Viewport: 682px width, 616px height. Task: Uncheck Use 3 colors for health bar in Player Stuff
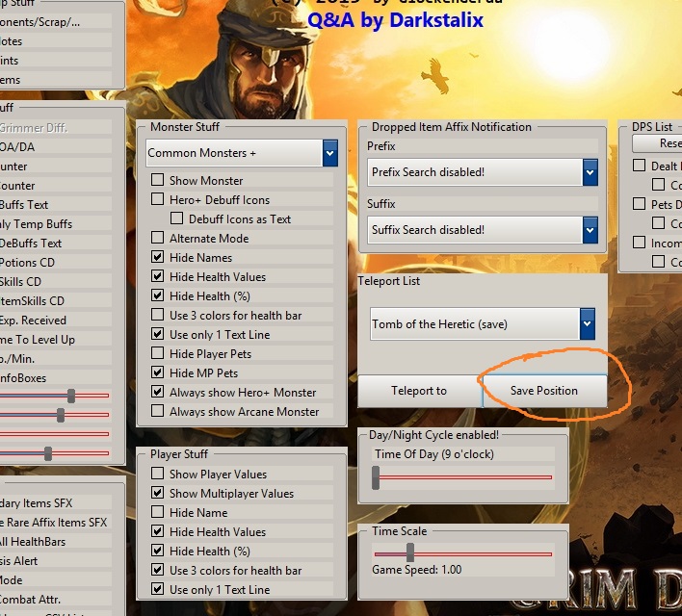point(157,570)
